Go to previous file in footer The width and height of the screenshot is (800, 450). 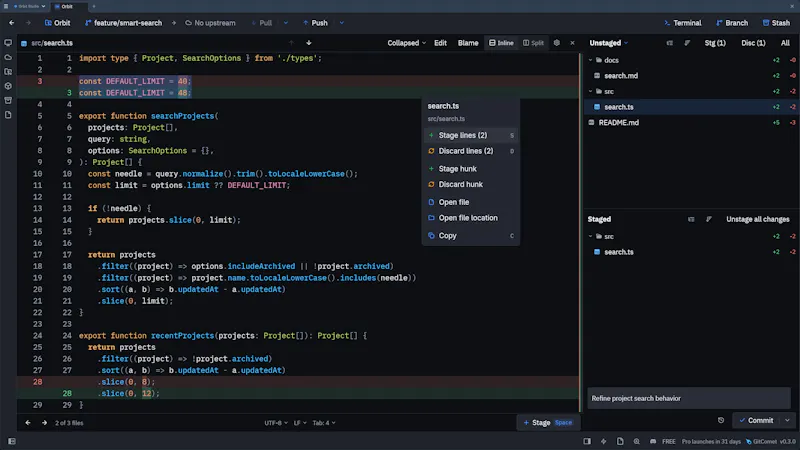click(x=28, y=422)
